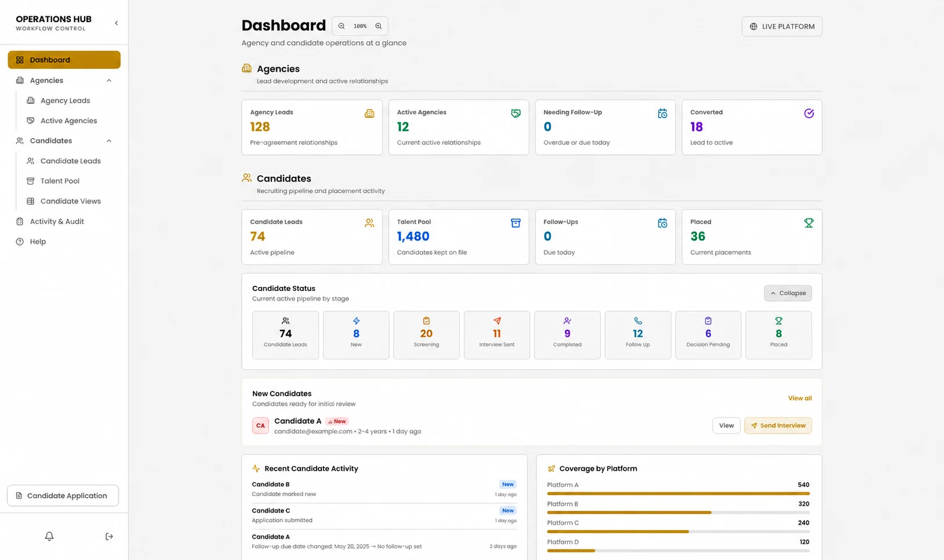Open Candidate A follow-up change activity entry
Screen dimensions: 944x560
(384, 541)
